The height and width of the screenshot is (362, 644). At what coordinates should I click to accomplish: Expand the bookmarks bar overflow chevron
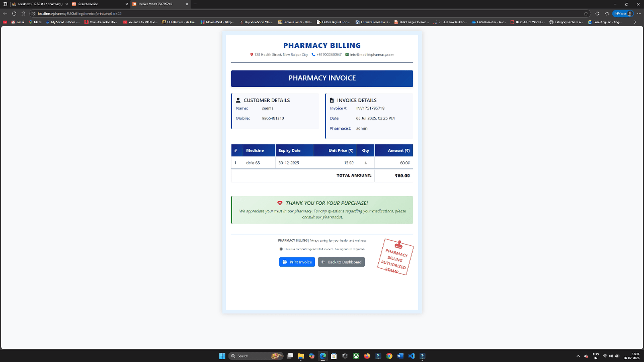point(635,22)
